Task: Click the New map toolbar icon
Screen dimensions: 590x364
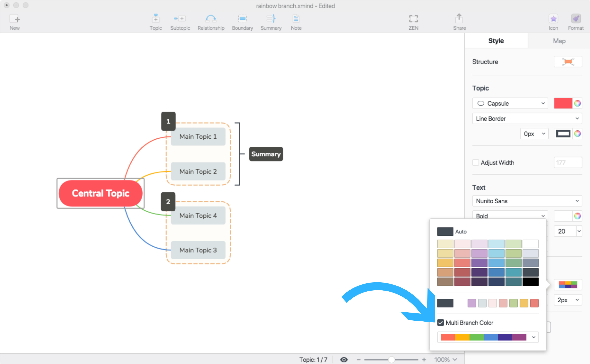Action: coord(15,22)
